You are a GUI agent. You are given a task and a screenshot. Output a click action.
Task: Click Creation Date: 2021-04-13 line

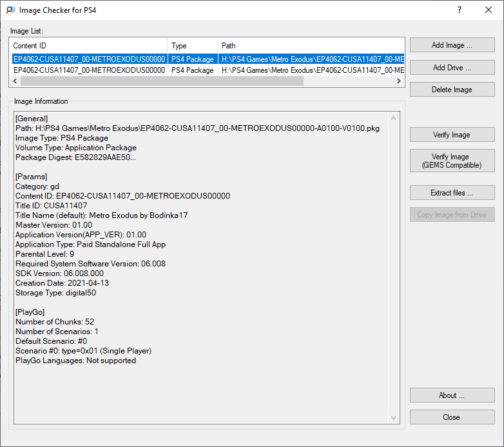[x=62, y=283]
